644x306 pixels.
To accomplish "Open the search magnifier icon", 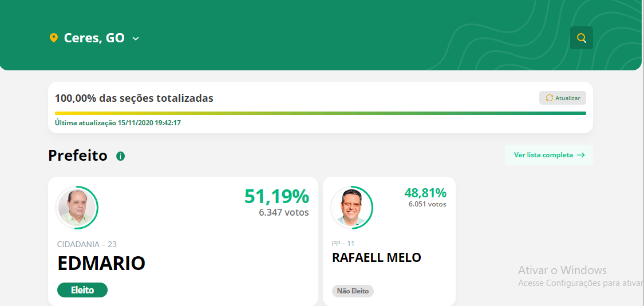I will (581, 38).
